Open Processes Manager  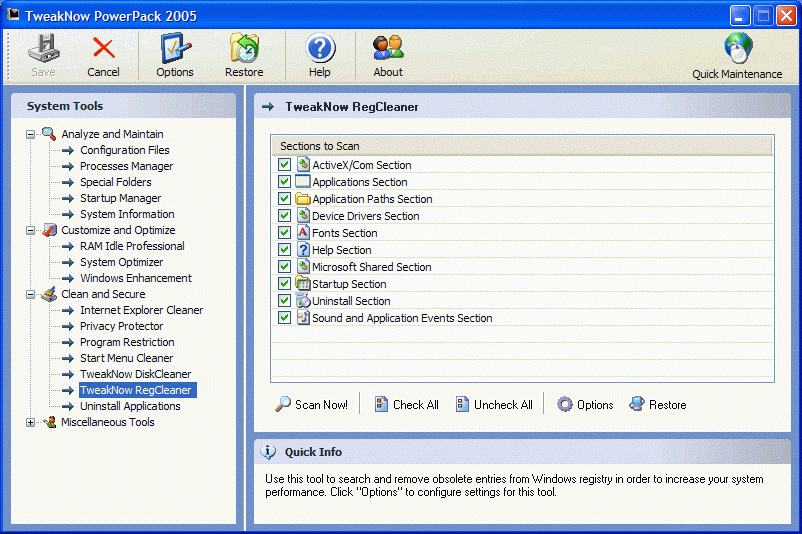126,166
